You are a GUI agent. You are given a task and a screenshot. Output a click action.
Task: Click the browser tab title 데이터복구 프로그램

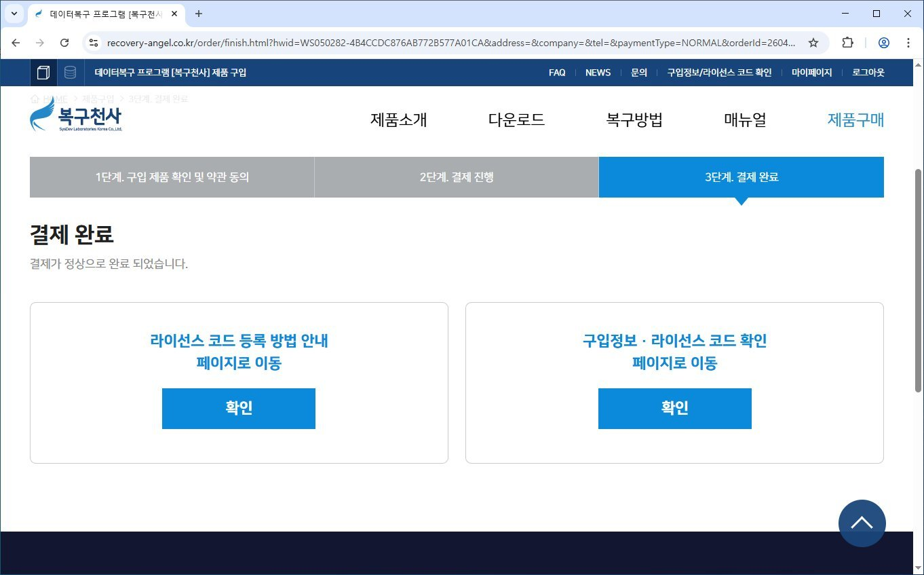[105, 14]
